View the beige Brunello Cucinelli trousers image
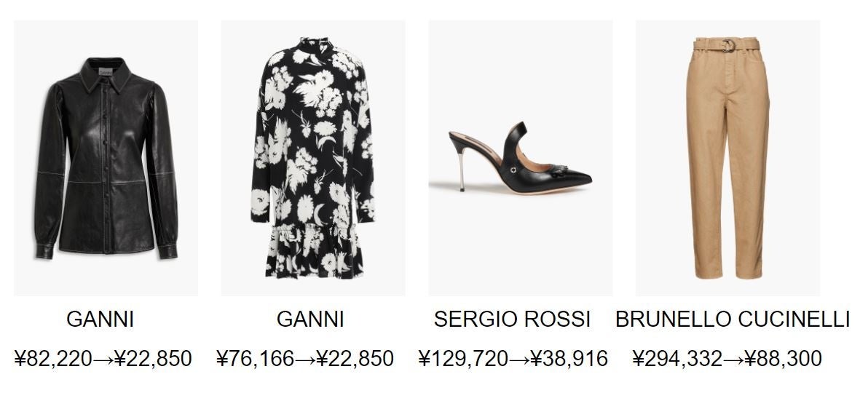The height and width of the screenshot is (393, 868). tap(727, 158)
